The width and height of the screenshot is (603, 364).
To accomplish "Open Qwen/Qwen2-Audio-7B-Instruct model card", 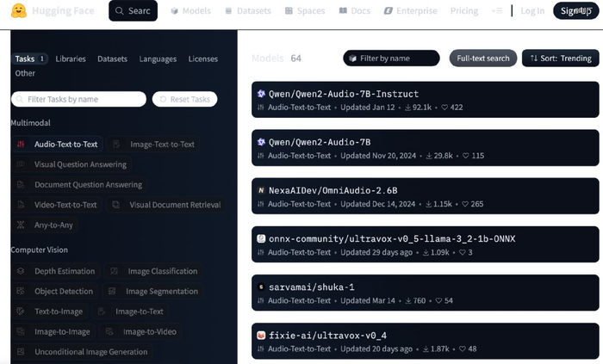I will 426,100.
